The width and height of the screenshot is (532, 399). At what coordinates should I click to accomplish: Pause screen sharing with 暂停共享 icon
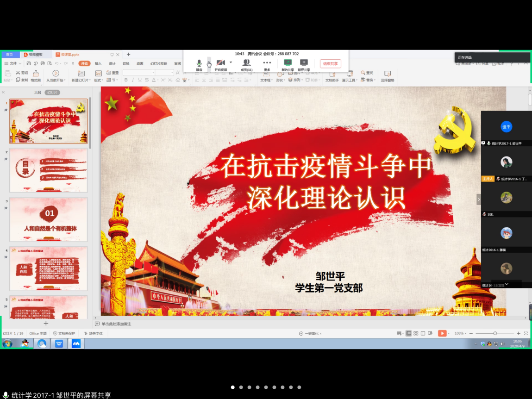304,64
